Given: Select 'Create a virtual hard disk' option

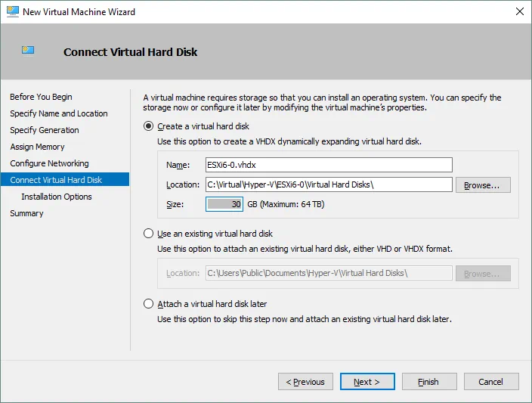Looking at the screenshot, I should click(x=149, y=126).
